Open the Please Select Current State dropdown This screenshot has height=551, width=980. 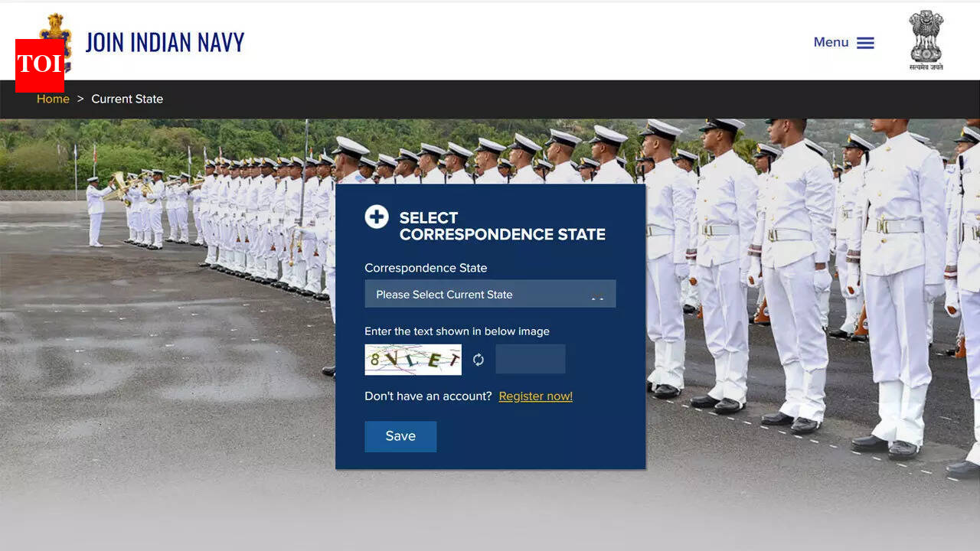tap(490, 294)
